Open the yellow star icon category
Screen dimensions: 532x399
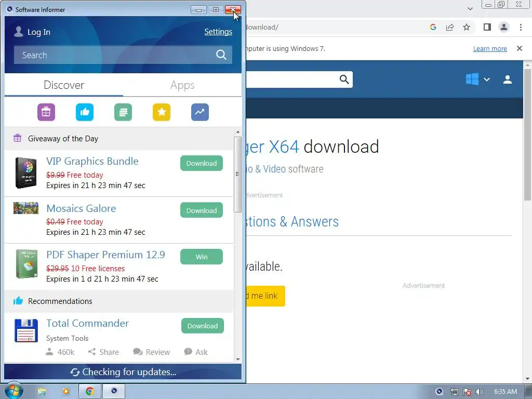(162, 112)
